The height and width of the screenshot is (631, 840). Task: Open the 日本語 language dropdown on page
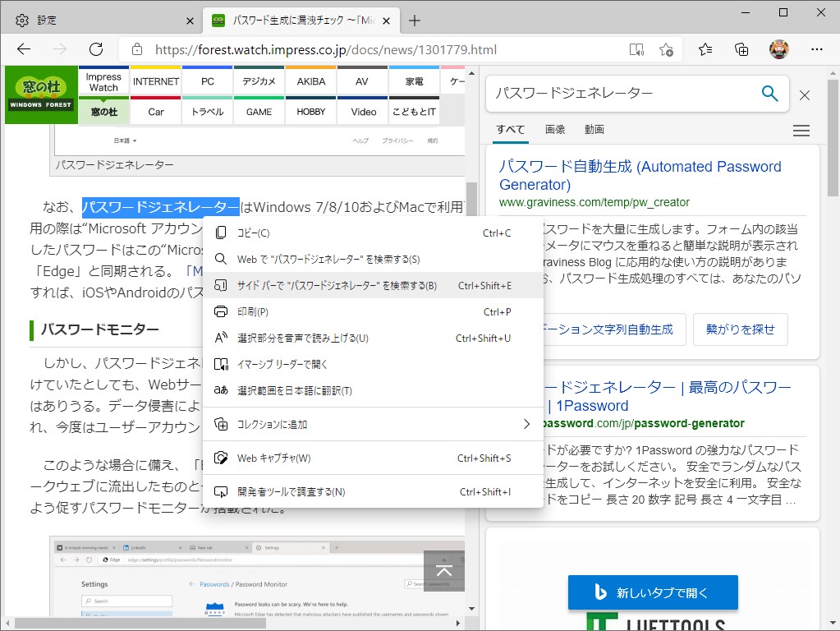pos(126,140)
